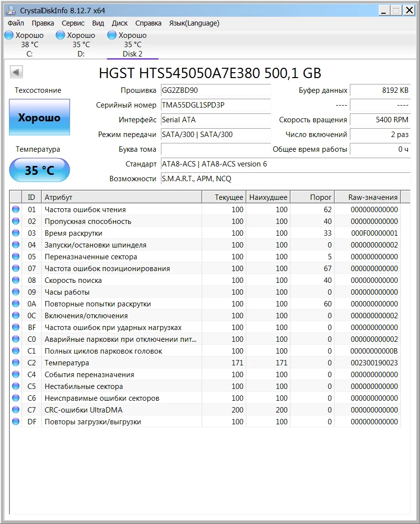Open the Справка menu

(148, 23)
